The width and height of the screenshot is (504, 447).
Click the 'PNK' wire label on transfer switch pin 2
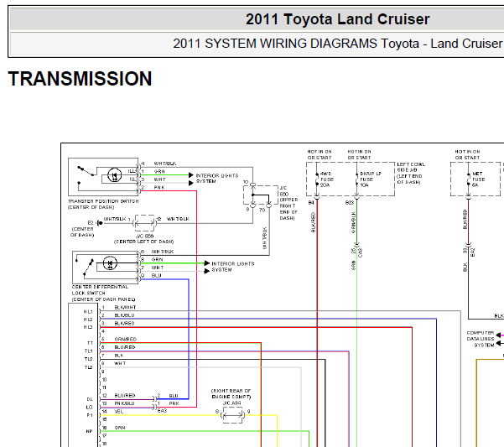pyautogui.click(x=159, y=187)
